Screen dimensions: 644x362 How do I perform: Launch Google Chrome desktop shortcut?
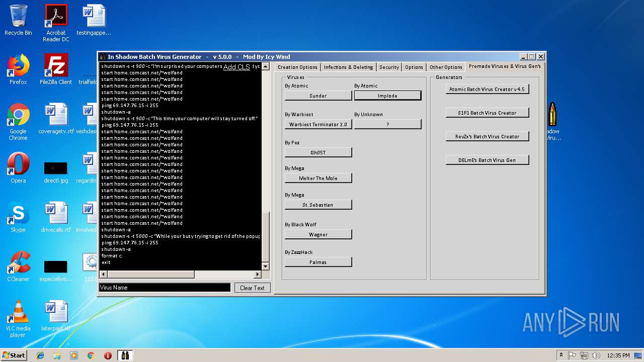18,122
